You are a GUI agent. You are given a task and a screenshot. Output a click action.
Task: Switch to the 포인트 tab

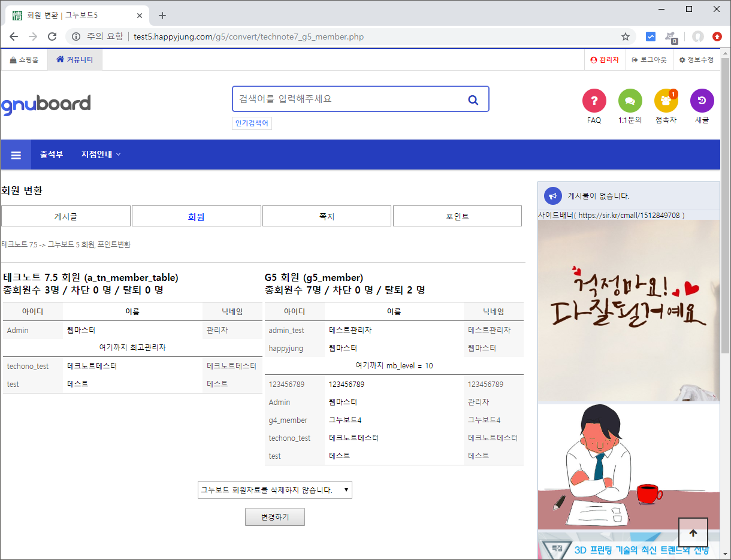[457, 216]
